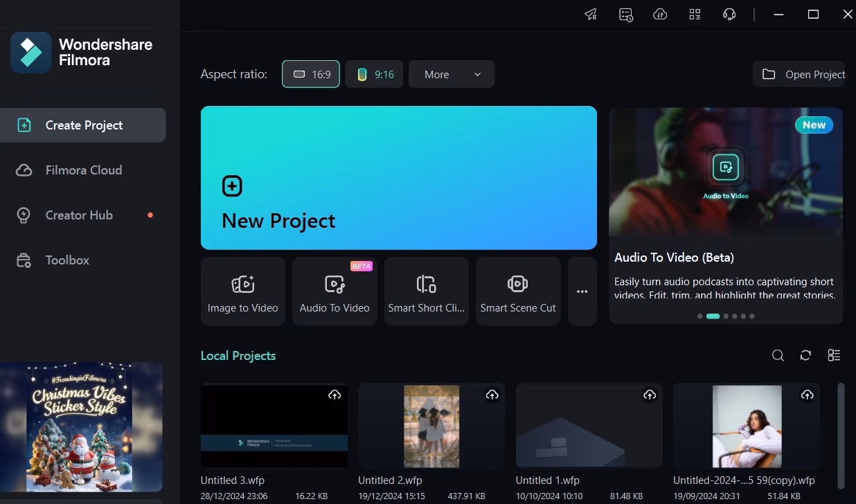Upload Untitled 1.wfp to the cloud
The height and width of the screenshot is (504, 856).
coord(650,395)
